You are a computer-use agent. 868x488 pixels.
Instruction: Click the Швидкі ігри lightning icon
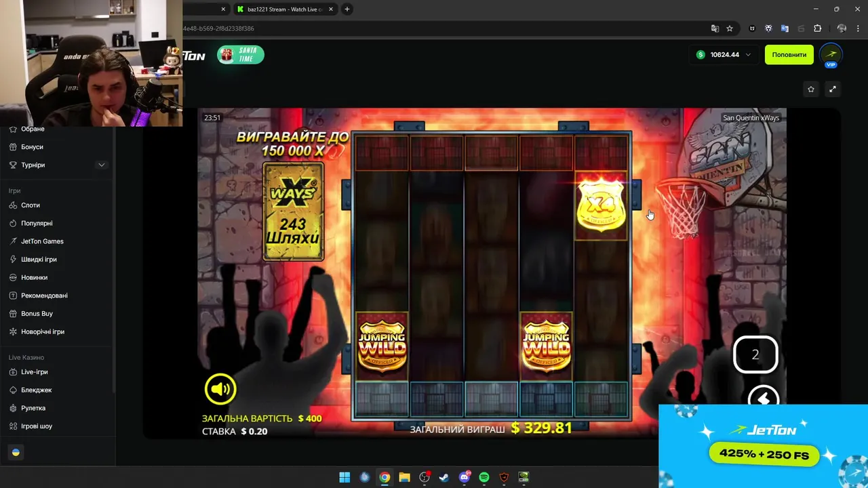point(14,260)
